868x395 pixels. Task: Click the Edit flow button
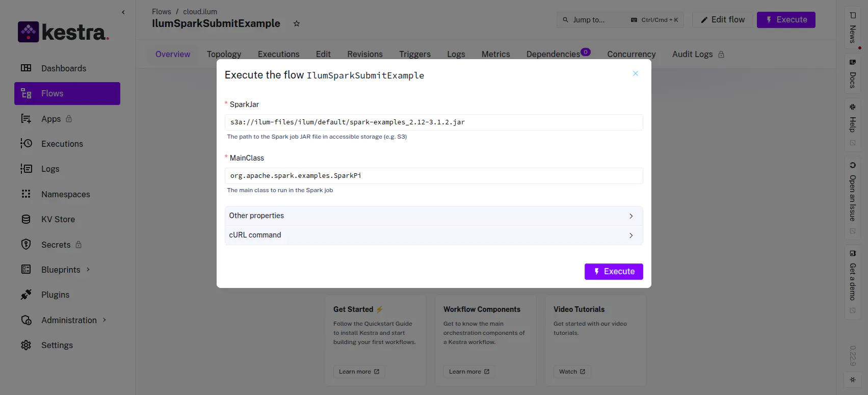(x=722, y=20)
